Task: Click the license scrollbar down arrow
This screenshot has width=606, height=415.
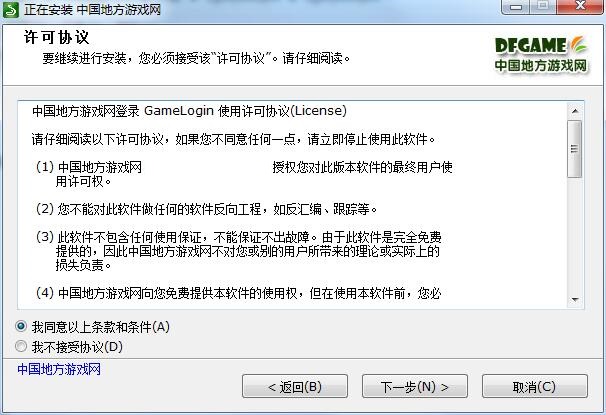Action: tap(575, 300)
